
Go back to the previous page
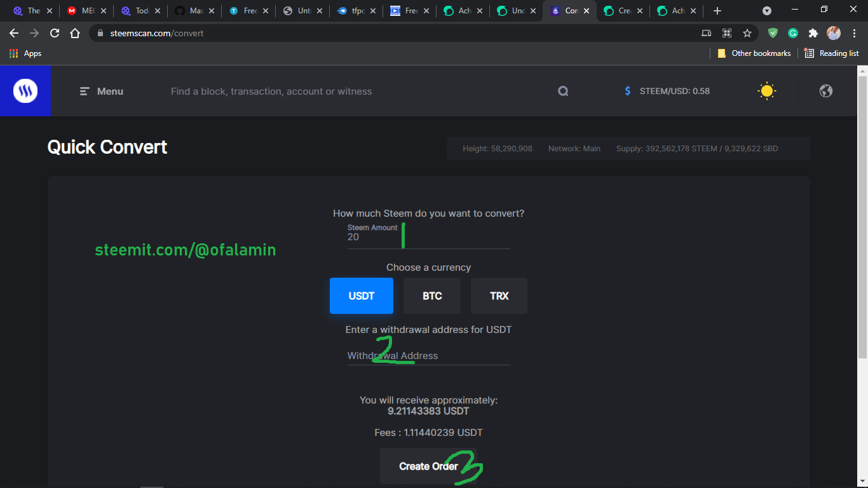pos(14,33)
